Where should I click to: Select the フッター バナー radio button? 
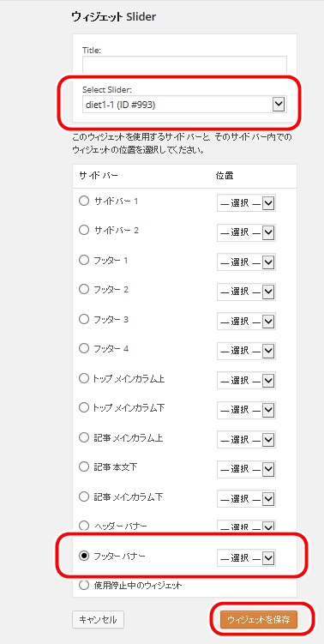coord(84,557)
